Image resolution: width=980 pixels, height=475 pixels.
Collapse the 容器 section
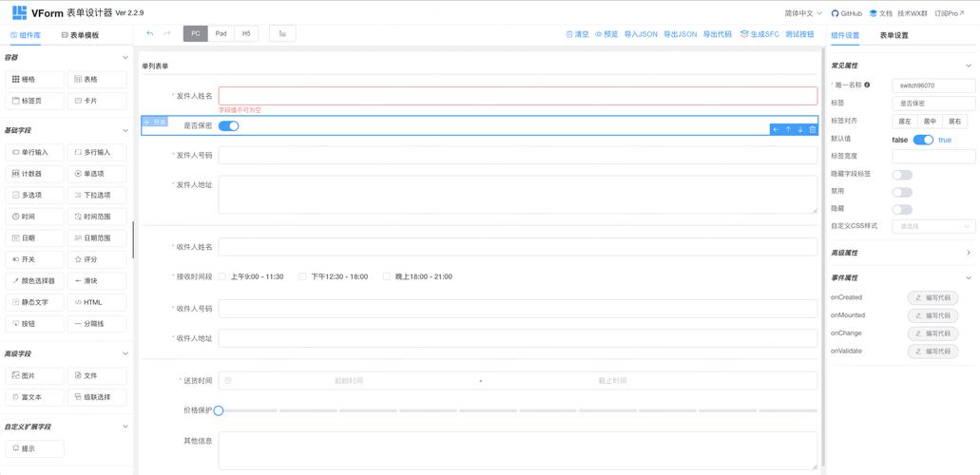click(x=125, y=58)
